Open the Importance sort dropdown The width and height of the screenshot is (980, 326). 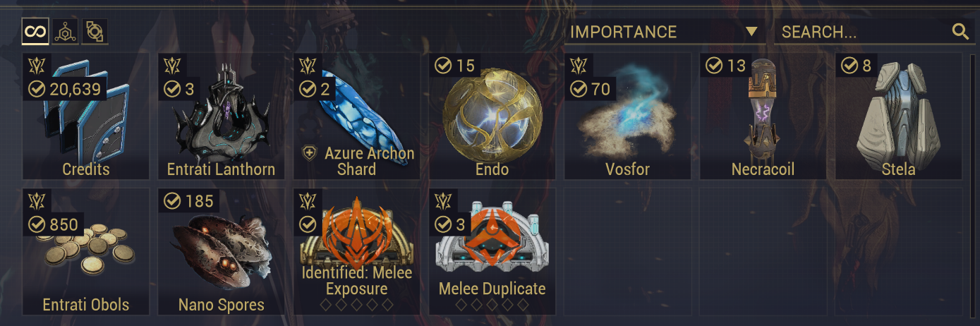(664, 32)
